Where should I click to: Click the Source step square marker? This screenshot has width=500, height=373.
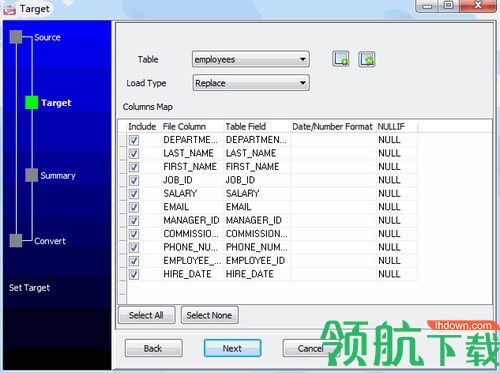tap(16, 37)
